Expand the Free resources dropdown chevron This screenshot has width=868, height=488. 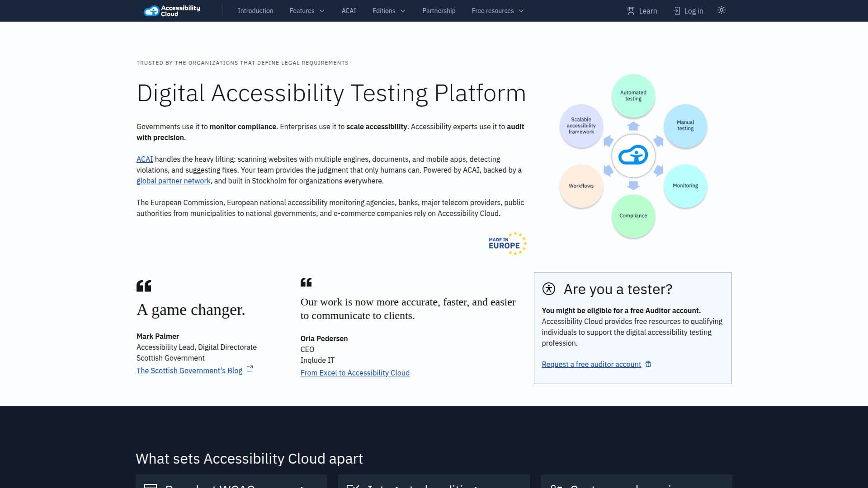521,11
